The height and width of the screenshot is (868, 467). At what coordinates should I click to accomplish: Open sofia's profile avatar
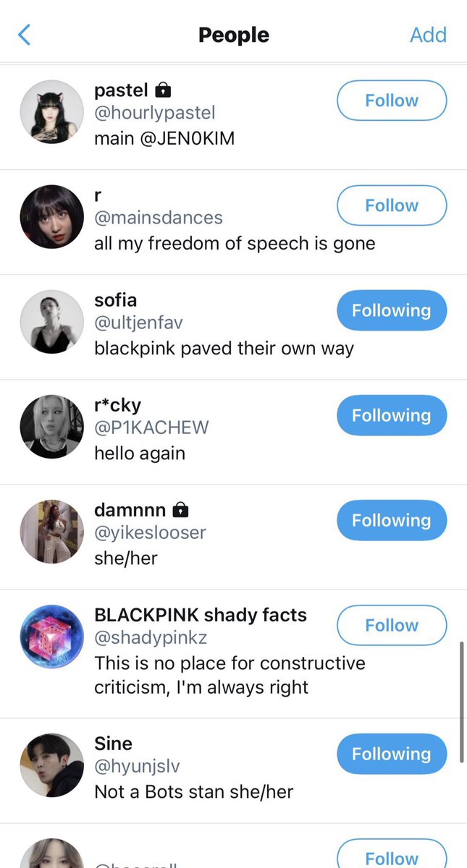coord(52,322)
